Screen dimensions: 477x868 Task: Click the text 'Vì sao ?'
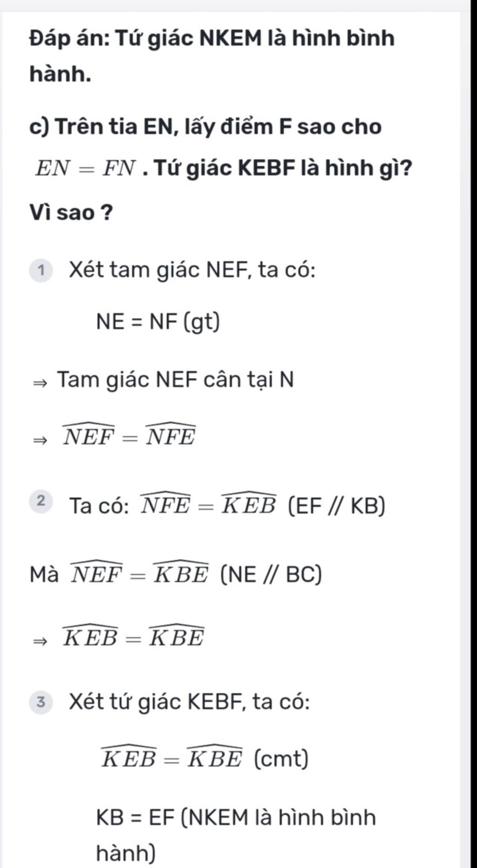tap(71, 213)
